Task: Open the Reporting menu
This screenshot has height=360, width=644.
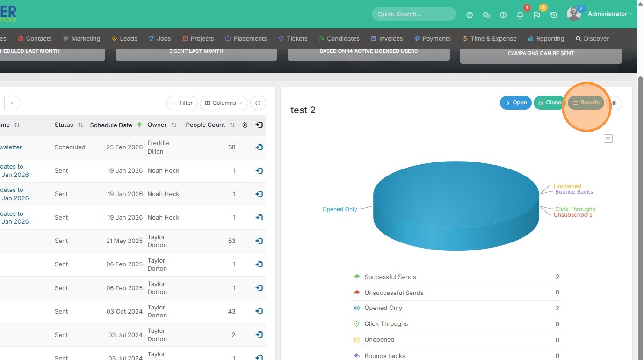Action: pyautogui.click(x=546, y=38)
